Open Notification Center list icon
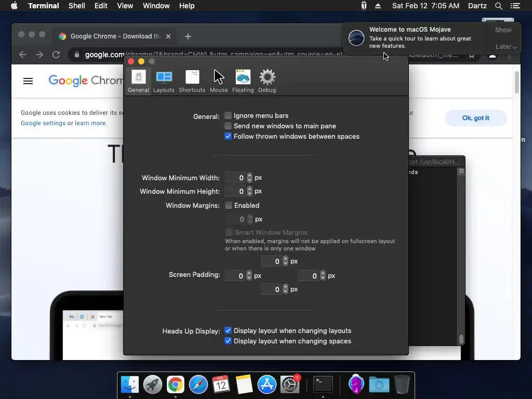 tap(515, 6)
